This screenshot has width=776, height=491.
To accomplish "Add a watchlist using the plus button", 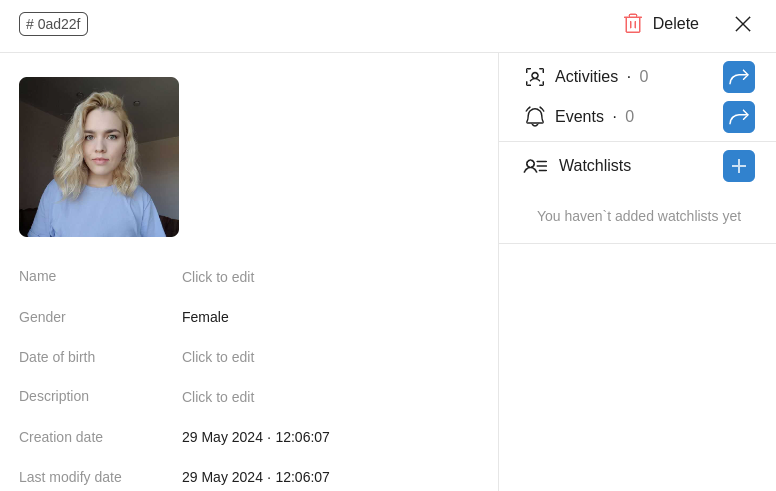I will coord(738,166).
